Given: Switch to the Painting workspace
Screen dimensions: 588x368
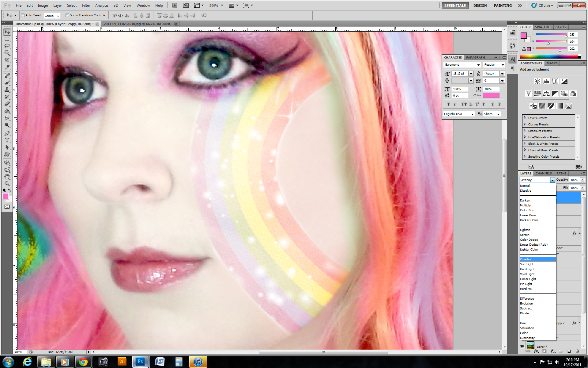Looking at the screenshot, I should click(503, 6).
